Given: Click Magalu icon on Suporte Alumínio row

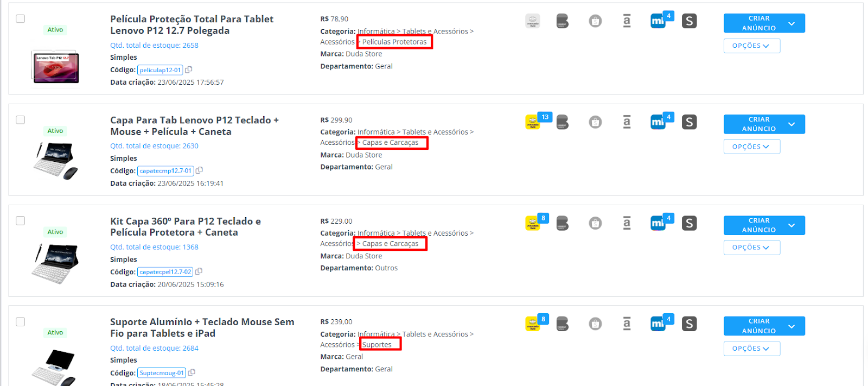Looking at the screenshot, I should click(x=658, y=324).
